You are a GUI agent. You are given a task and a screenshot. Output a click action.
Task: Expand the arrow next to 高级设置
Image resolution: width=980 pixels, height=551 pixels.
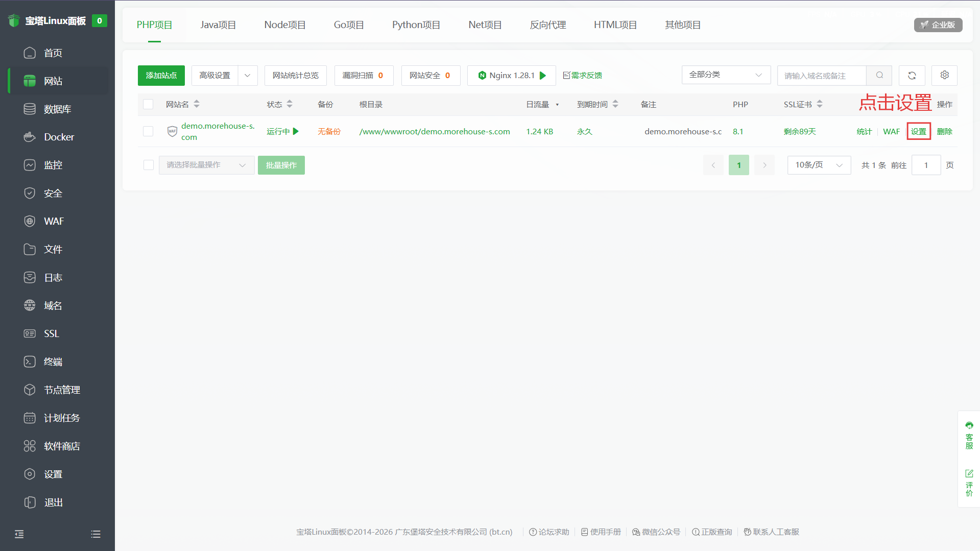[x=248, y=76]
